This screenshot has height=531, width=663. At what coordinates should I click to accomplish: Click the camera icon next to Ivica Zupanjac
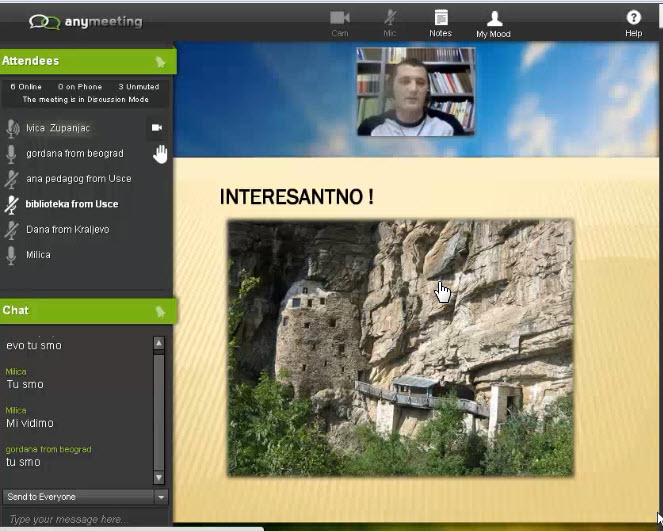pyautogui.click(x=157, y=128)
